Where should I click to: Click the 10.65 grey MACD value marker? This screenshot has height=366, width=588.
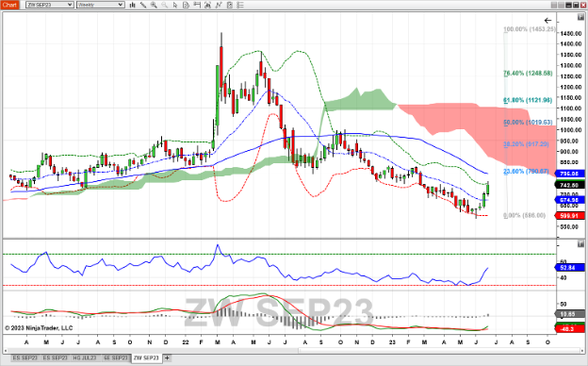569,314
